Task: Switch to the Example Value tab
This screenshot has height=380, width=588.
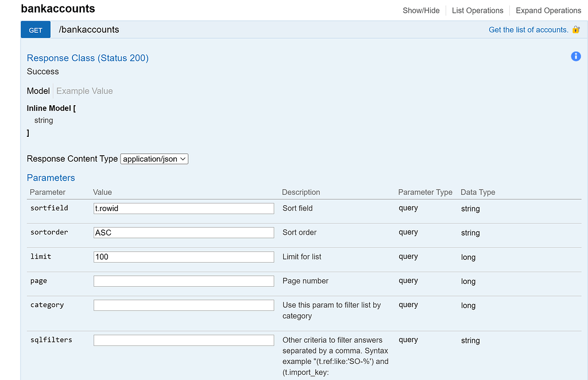Action: point(84,90)
